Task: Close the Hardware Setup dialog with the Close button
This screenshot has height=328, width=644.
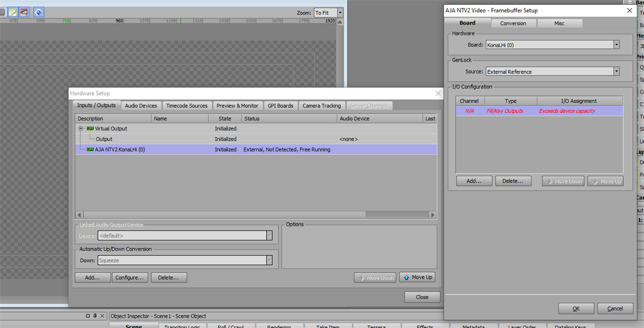Action: click(x=422, y=297)
